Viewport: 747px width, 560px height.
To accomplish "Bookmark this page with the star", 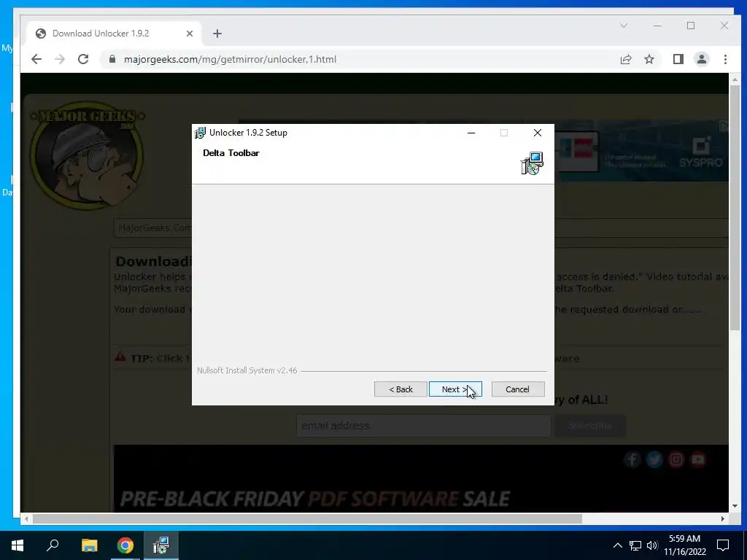I will tap(649, 59).
